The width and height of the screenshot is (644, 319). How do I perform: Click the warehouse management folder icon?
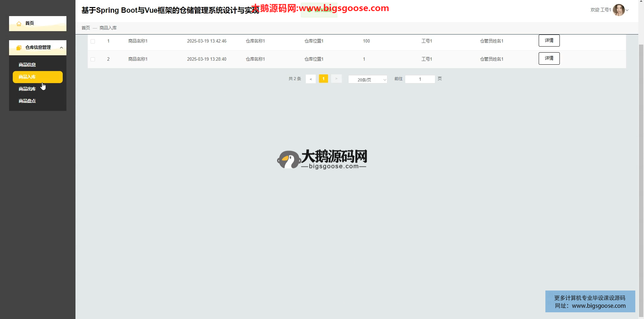pos(19,48)
